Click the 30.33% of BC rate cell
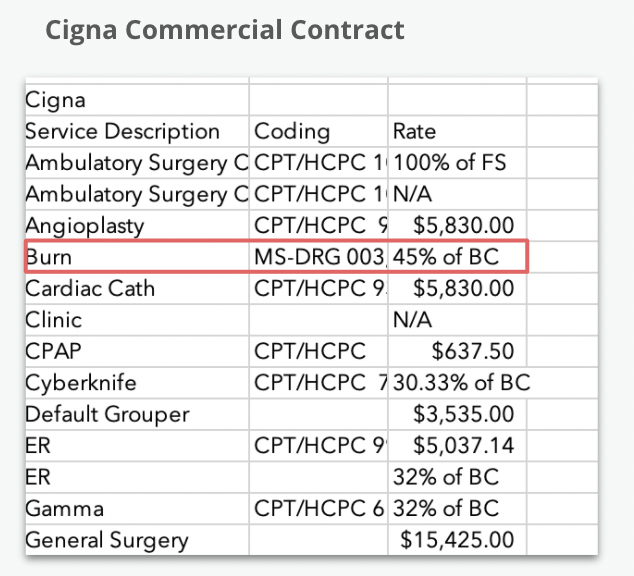 462,383
